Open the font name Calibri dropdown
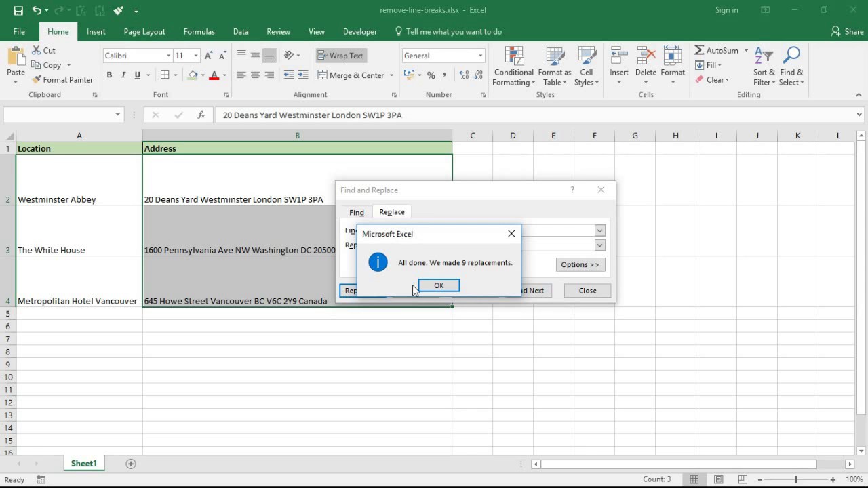 169,56
